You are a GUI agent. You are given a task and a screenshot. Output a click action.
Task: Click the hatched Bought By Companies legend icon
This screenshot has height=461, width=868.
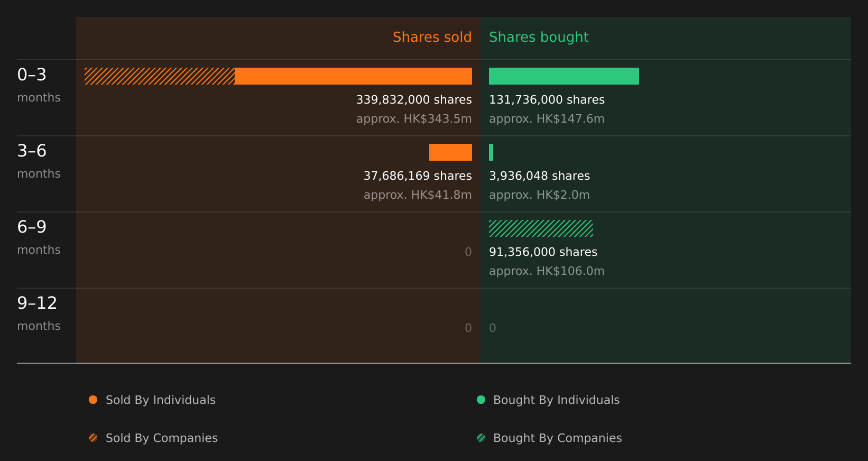(481, 438)
